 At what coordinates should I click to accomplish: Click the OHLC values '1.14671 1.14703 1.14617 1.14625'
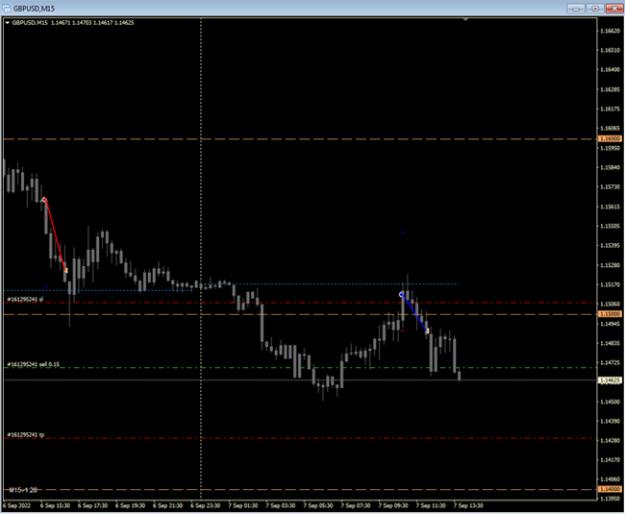(92, 23)
